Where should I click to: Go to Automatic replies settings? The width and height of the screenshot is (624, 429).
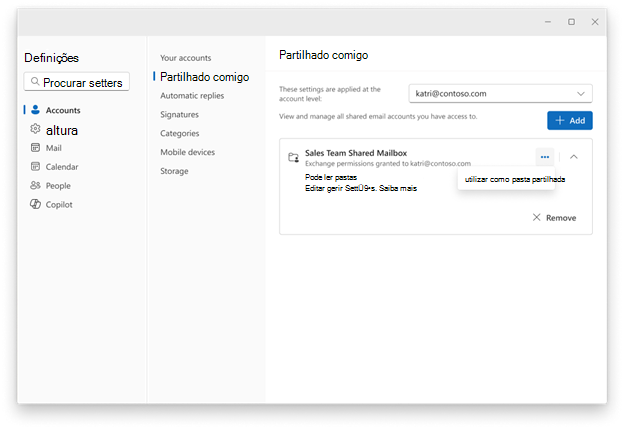click(x=192, y=96)
